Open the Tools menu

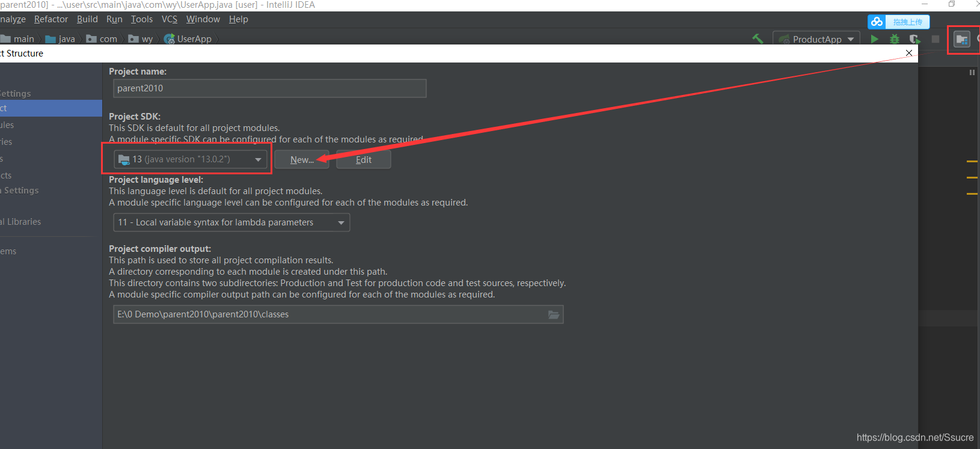point(142,19)
